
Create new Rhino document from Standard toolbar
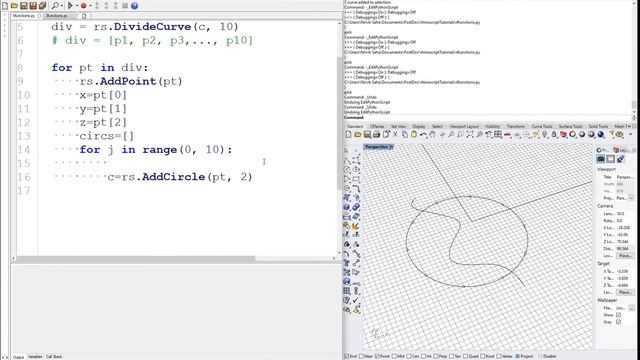click(349, 135)
